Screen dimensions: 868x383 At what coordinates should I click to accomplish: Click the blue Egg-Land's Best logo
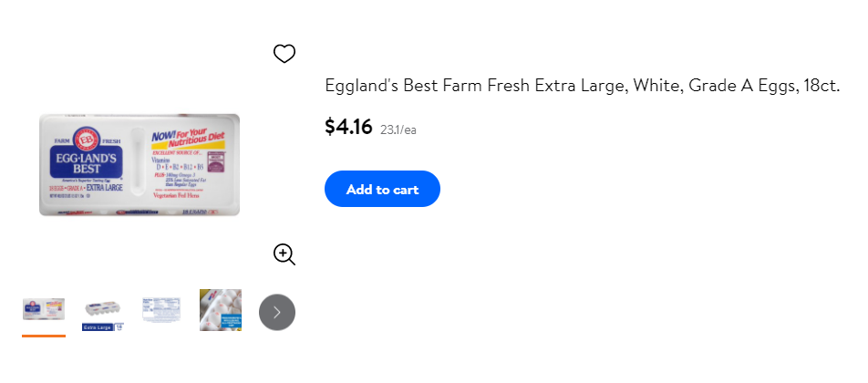[x=86, y=162]
